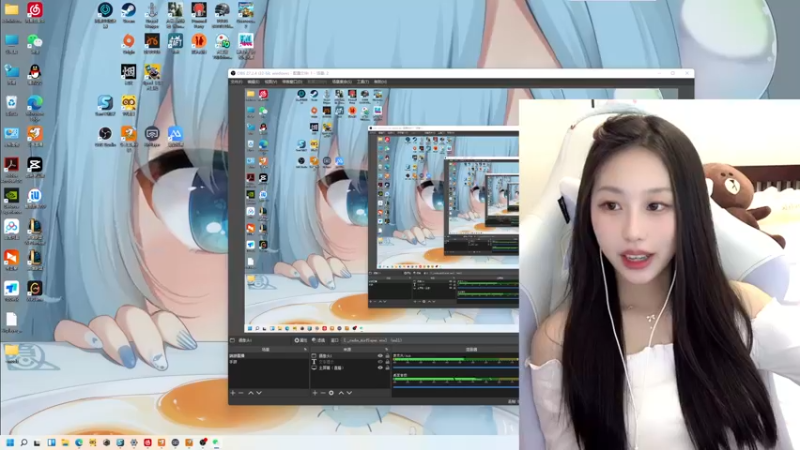The height and width of the screenshot is (450, 800).
Task: Toggle eye visibility for display capture source
Action: [380, 368]
